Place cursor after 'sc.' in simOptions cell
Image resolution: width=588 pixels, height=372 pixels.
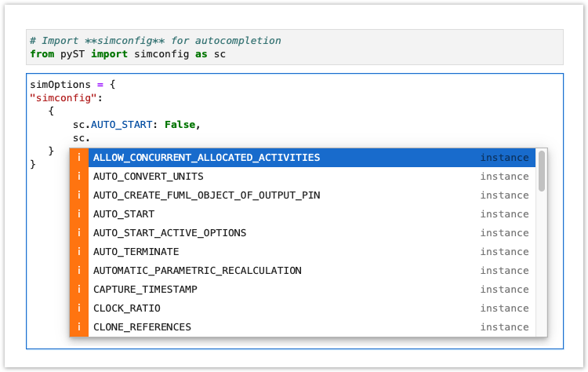tap(92, 138)
